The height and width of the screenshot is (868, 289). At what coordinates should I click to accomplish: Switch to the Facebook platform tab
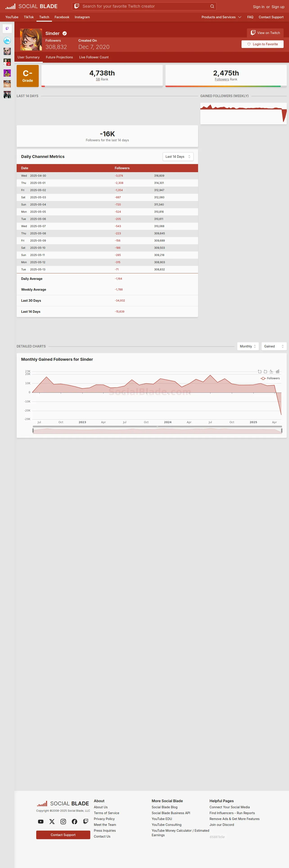[62, 17]
